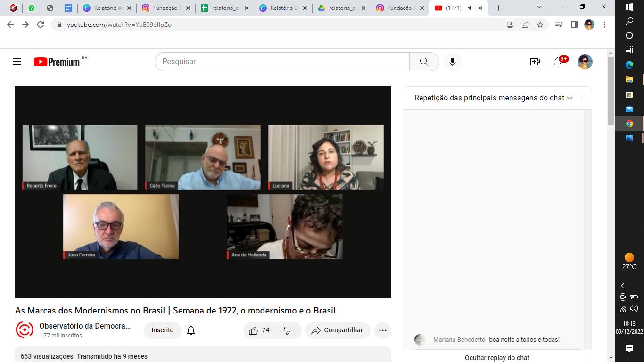
Task: Click the search magnifier button
Action: [424, 62]
